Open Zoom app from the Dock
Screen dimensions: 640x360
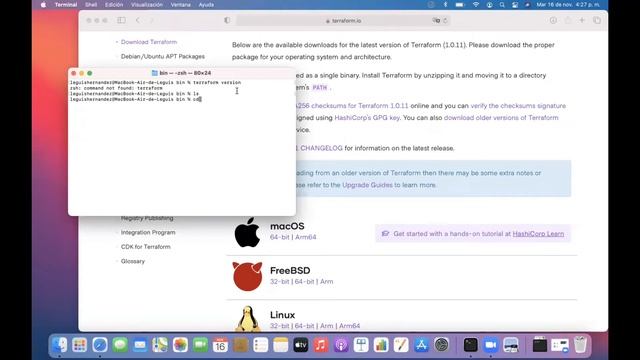coord(491,345)
